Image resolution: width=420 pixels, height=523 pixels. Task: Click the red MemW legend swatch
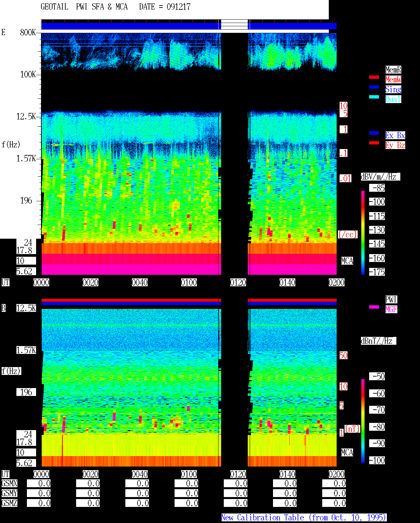[x=374, y=77]
